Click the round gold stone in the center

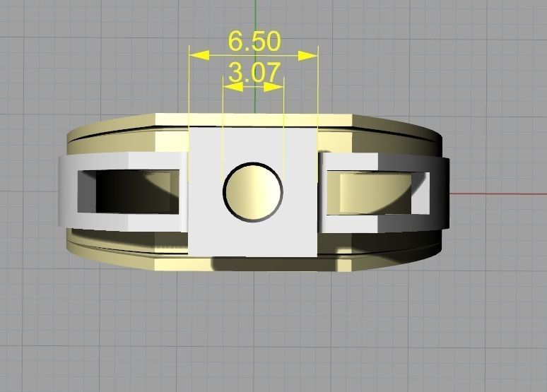pyautogui.click(x=253, y=192)
